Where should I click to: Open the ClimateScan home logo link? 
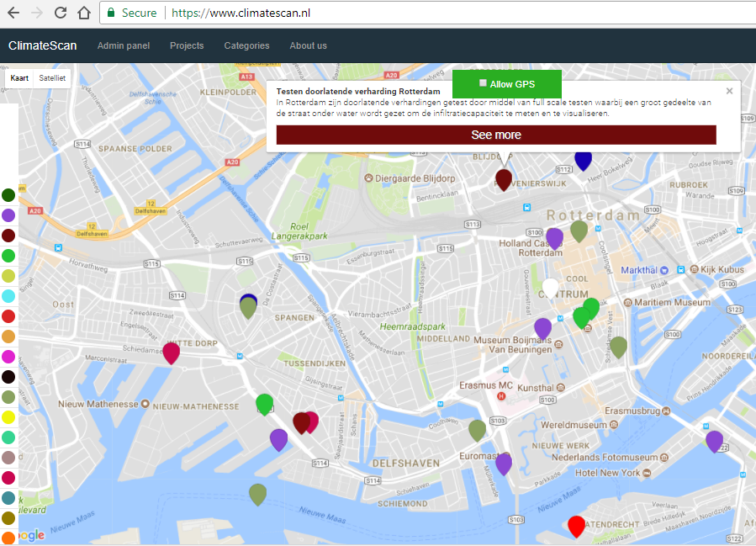click(42, 45)
